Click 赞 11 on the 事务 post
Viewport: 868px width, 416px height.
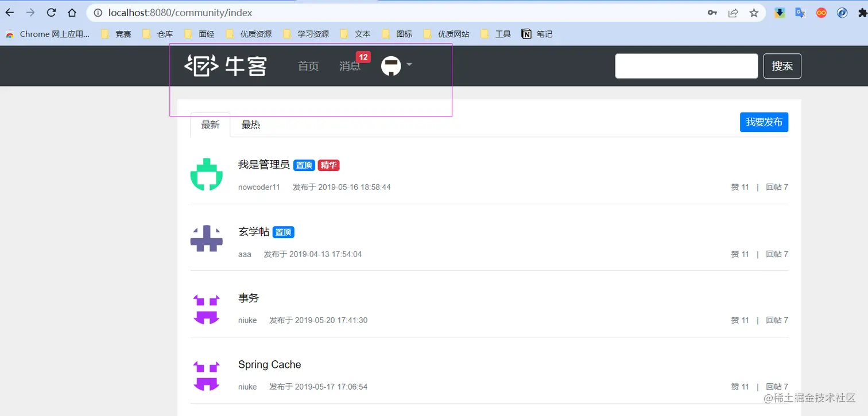point(740,320)
